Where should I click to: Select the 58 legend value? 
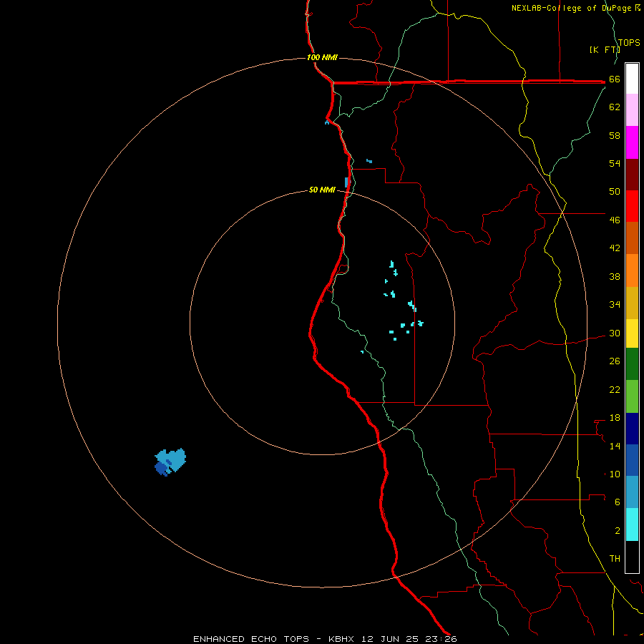[615, 135]
